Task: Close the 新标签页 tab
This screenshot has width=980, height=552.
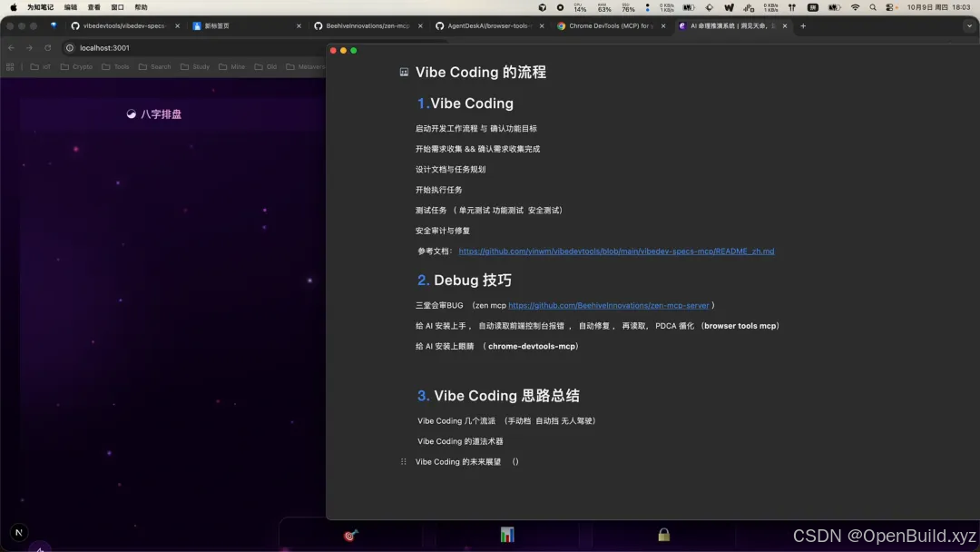Action: coord(299,26)
